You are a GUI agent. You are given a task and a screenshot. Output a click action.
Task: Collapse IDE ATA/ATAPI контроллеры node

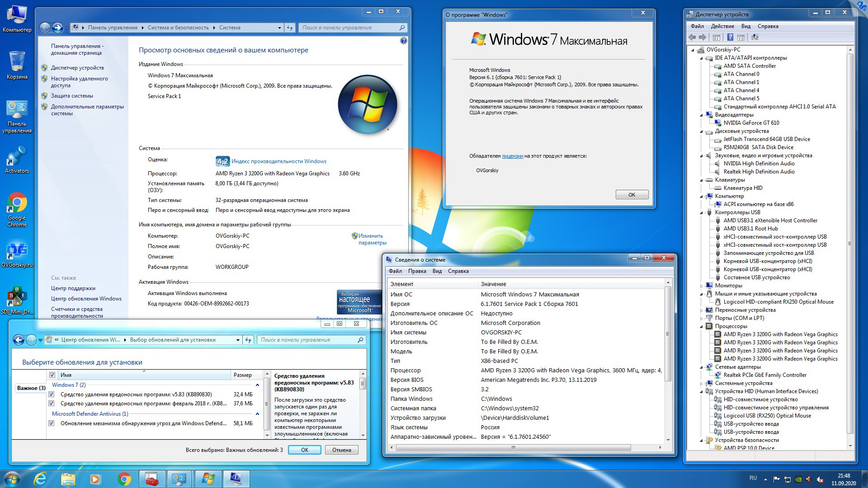[x=702, y=58]
